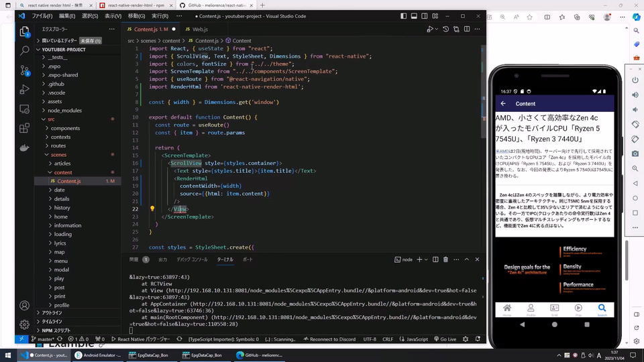The image size is (644, 362).
Task: Expand the components folder
Action: [65, 128]
